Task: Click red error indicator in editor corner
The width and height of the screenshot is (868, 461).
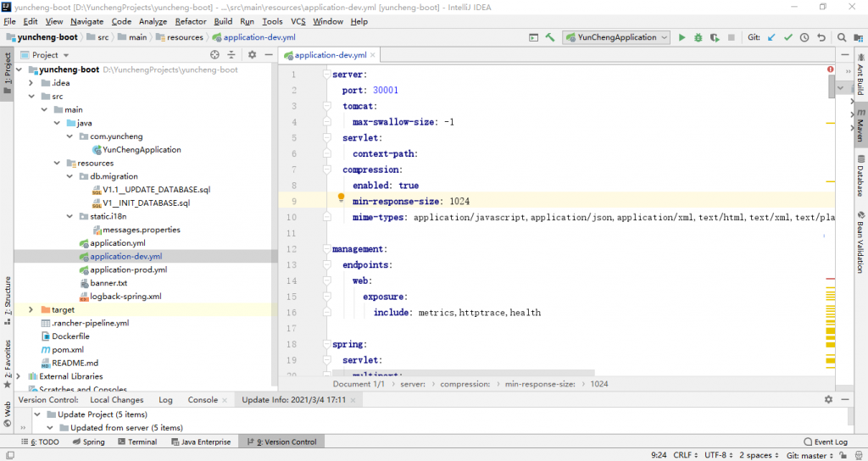Action: (831, 69)
